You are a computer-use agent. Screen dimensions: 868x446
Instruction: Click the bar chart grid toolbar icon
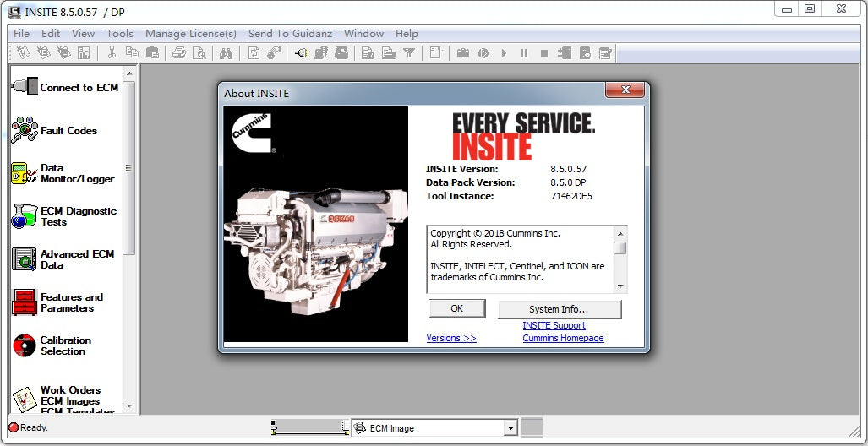(x=84, y=53)
